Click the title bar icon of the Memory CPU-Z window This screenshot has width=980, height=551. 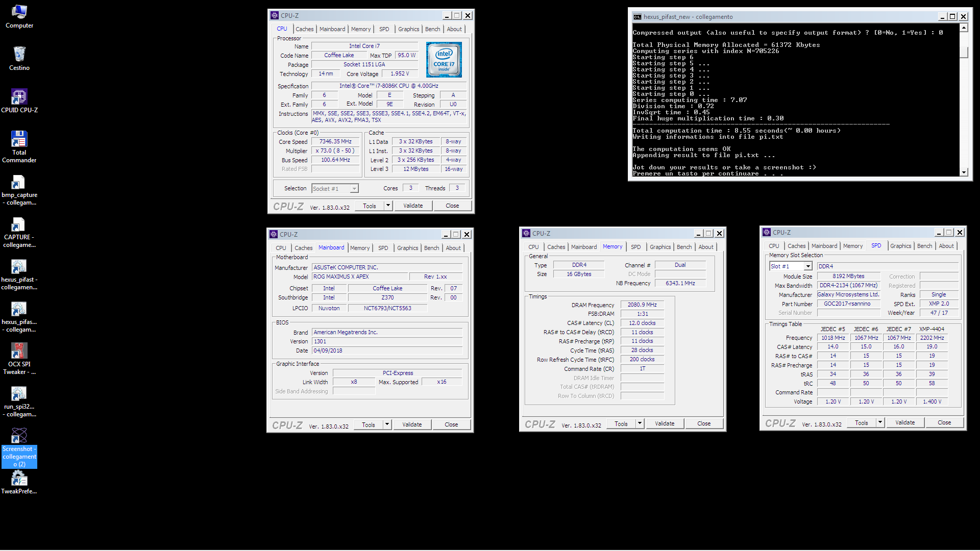526,233
